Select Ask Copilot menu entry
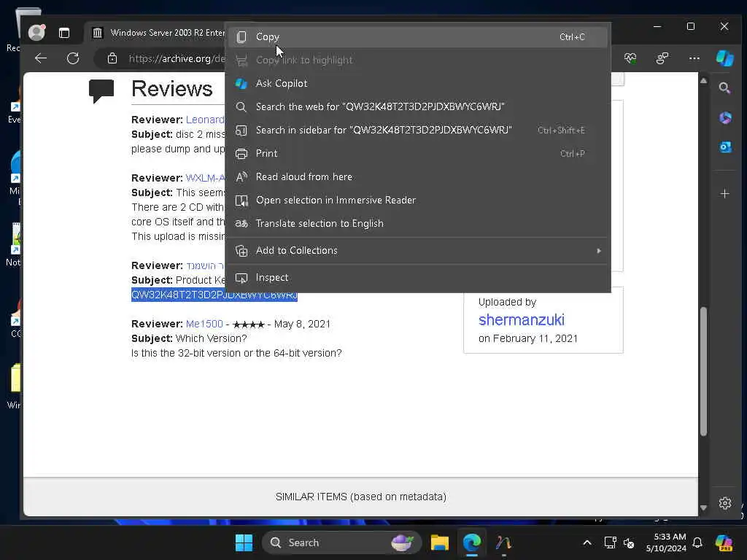Viewport: 747px width, 560px height. tap(418, 83)
